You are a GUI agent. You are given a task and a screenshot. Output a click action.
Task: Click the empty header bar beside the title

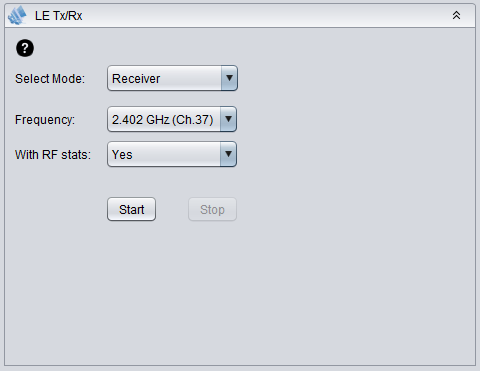point(267,16)
